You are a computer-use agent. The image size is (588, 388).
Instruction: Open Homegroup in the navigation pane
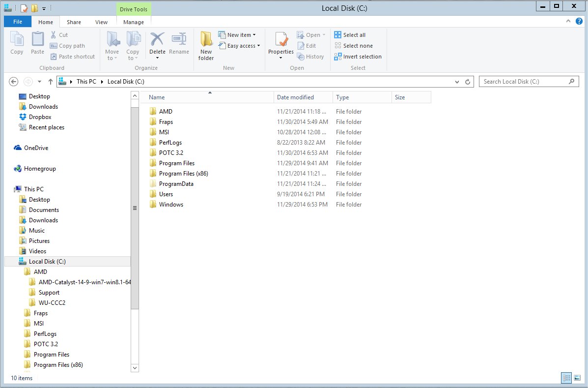[34, 169]
